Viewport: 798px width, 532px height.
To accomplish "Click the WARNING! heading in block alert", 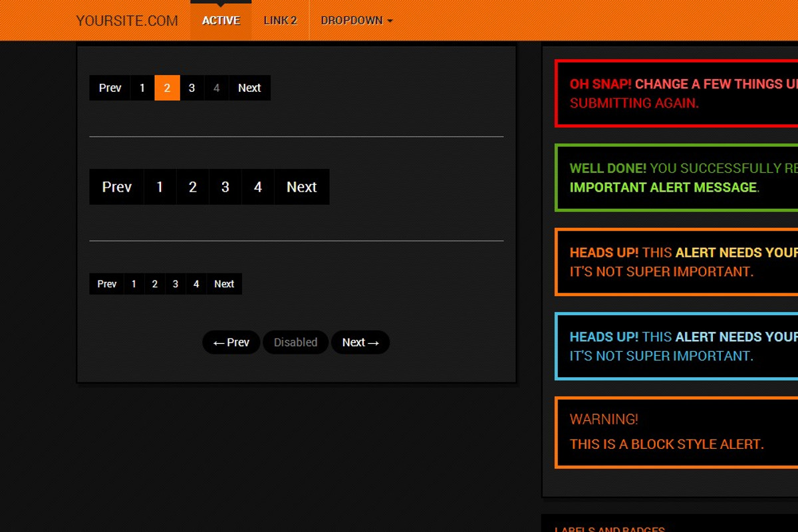I will coord(604,419).
